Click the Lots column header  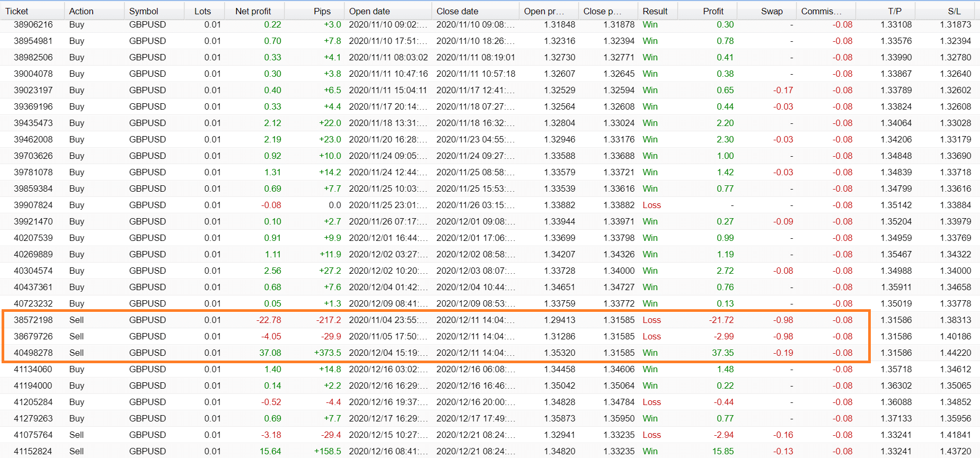(202, 11)
